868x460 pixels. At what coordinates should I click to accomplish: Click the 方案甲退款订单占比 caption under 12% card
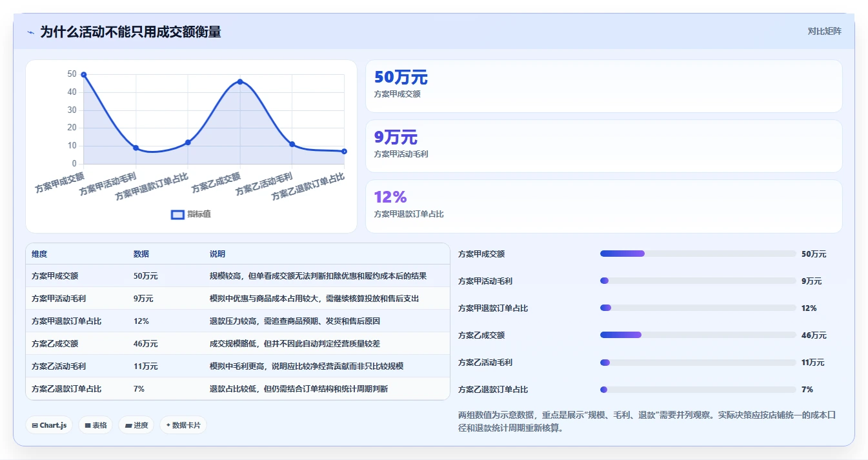[x=409, y=214]
